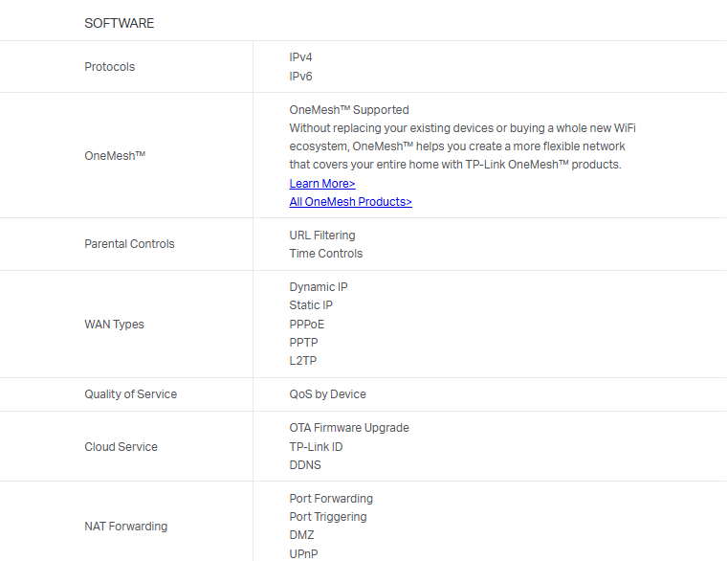Click the Time Controls entry

(326, 254)
